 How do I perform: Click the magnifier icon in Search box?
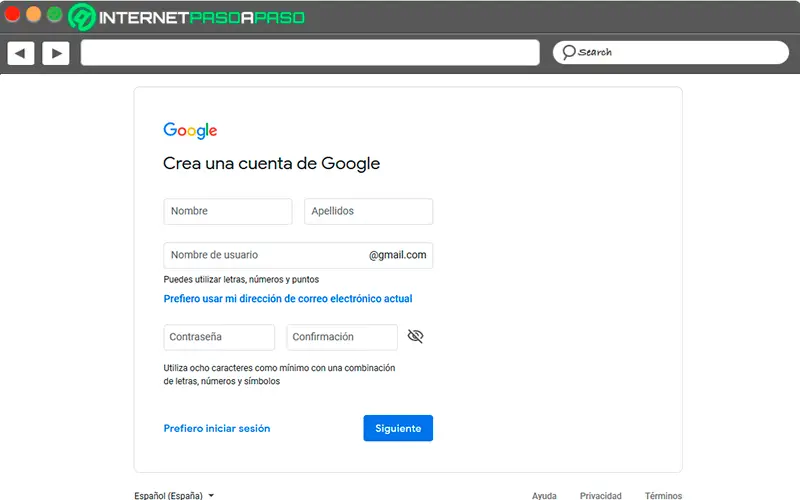click(x=568, y=52)
